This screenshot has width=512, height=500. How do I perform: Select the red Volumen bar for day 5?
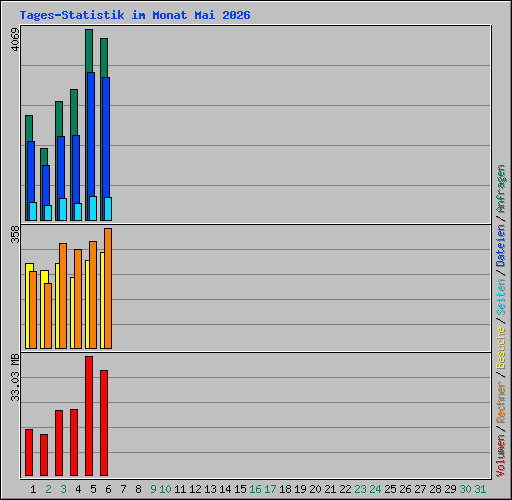pyautogui.click(x=89, y=416)
